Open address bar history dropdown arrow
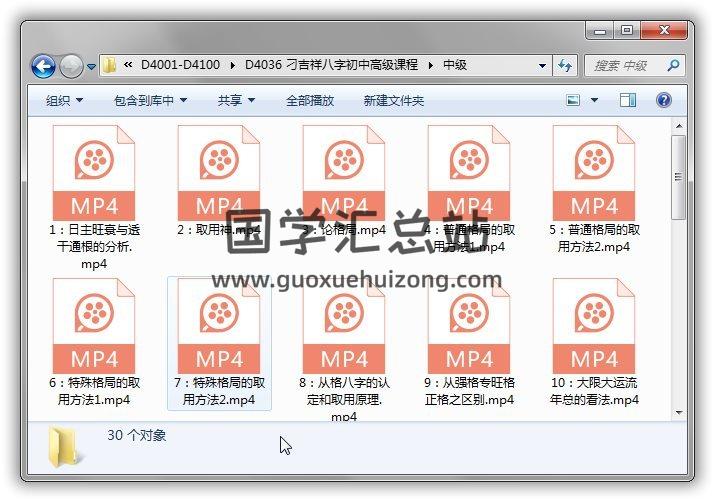This screenshot has width=715, height=502. 542,66
